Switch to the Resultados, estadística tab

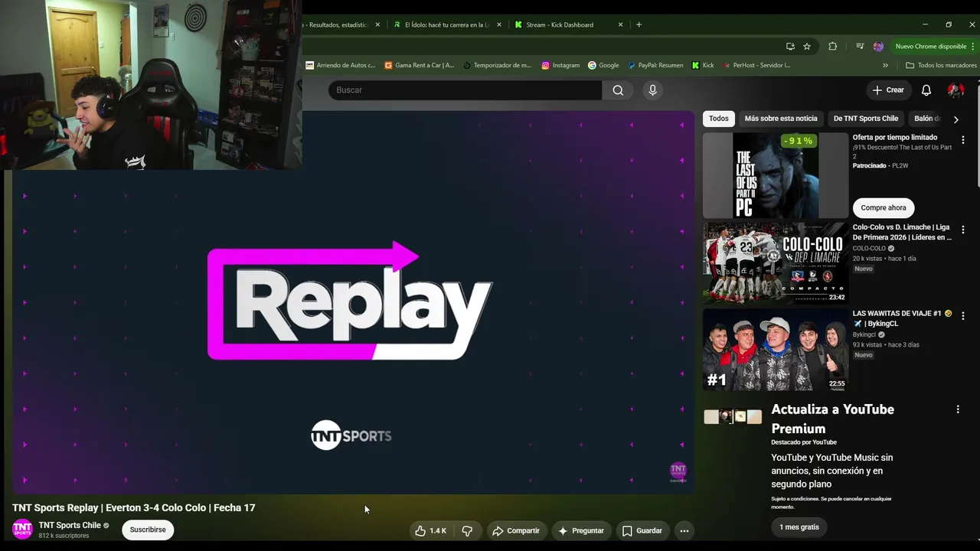338,24
